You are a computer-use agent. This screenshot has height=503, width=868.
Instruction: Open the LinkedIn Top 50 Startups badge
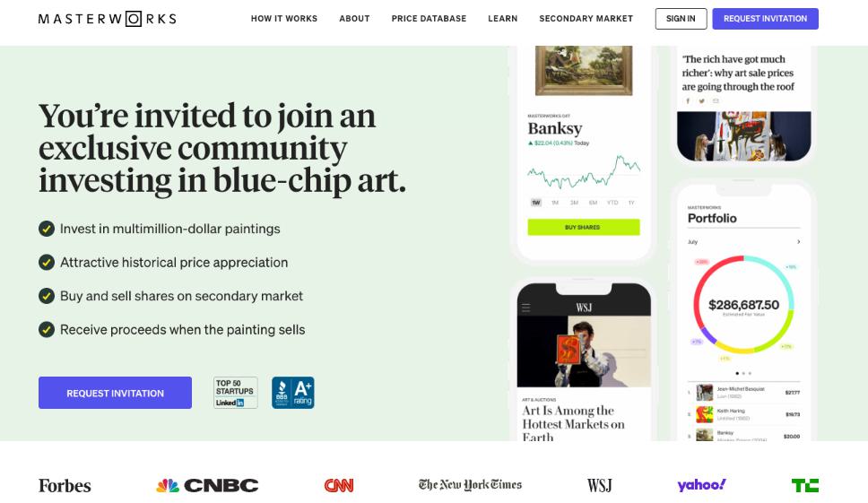click(235, 393)
